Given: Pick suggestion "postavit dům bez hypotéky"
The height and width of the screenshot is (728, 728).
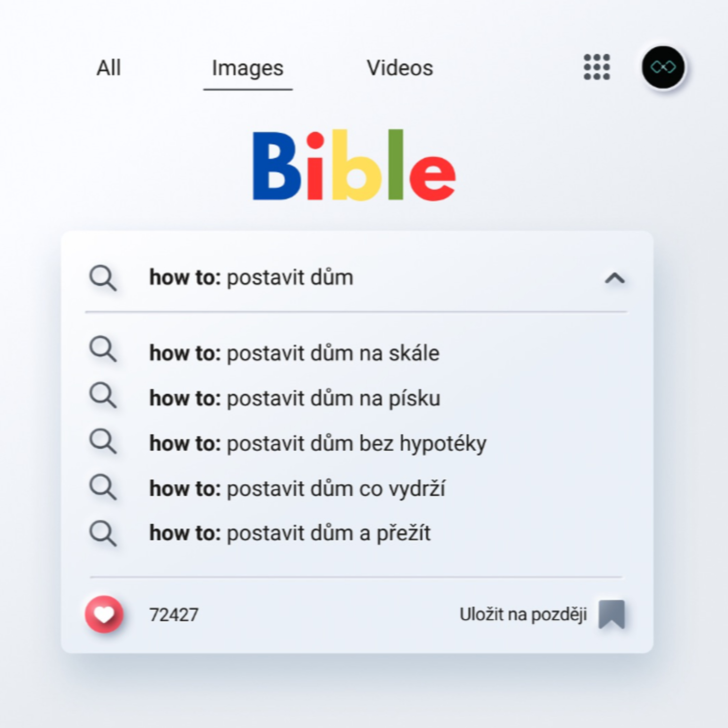Looking at the screenshot, I should pos(318,444).
